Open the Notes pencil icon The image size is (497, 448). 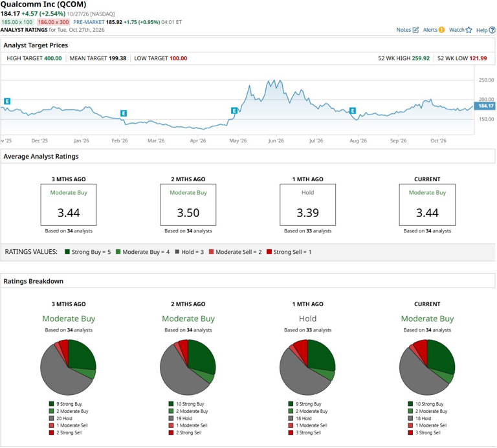(415, 30)
